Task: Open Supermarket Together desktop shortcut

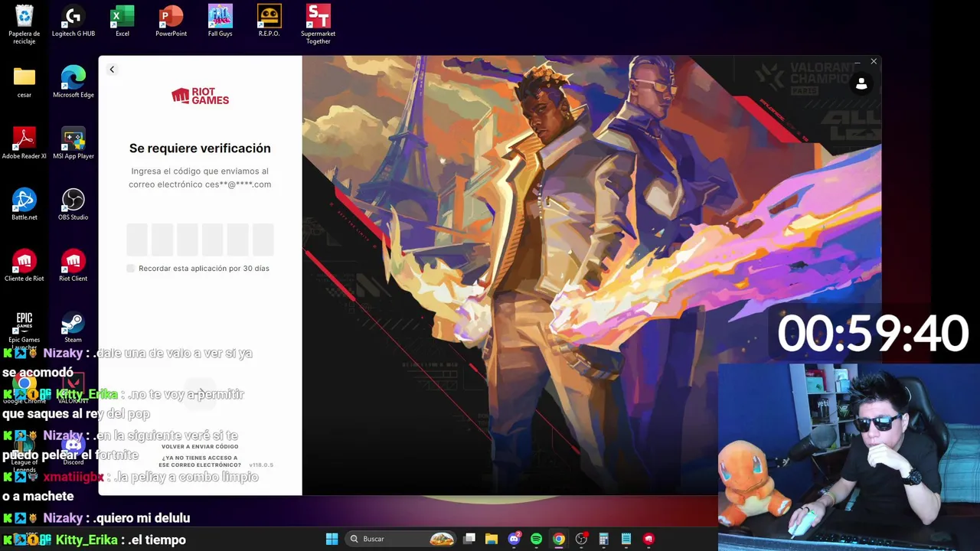Action: tap(318, 24)
